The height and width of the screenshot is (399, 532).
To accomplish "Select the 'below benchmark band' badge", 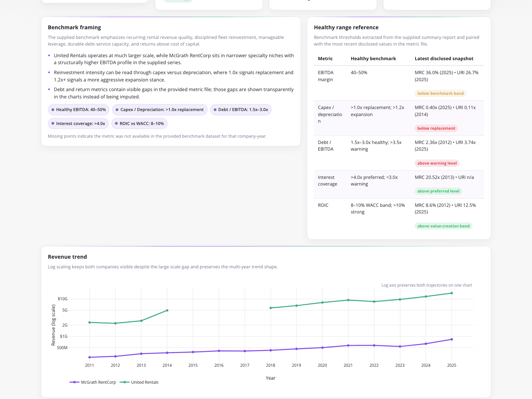I will [441, 93].
